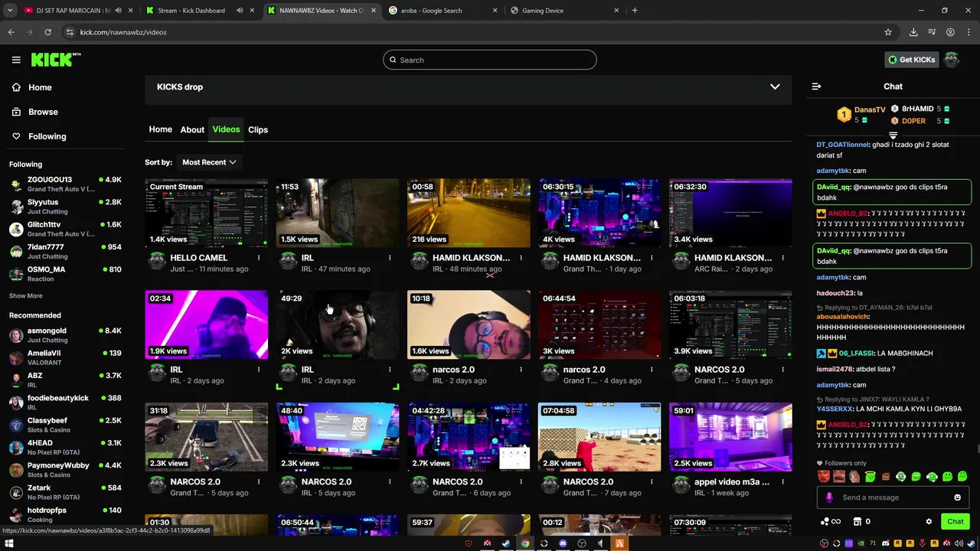Expand the KICKS drop section
The width and height of the screenshot is (980, 551).
[x=775, y=87]
